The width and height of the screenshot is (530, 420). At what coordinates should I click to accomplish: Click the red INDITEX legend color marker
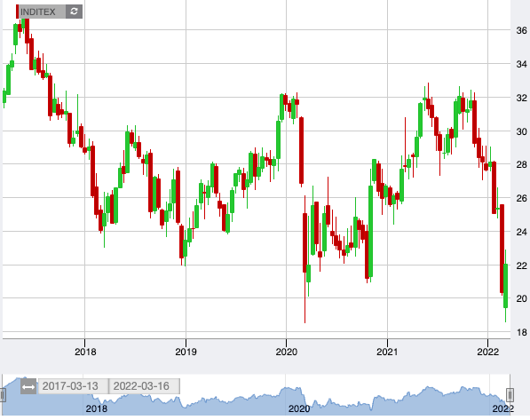pos(17,12)
